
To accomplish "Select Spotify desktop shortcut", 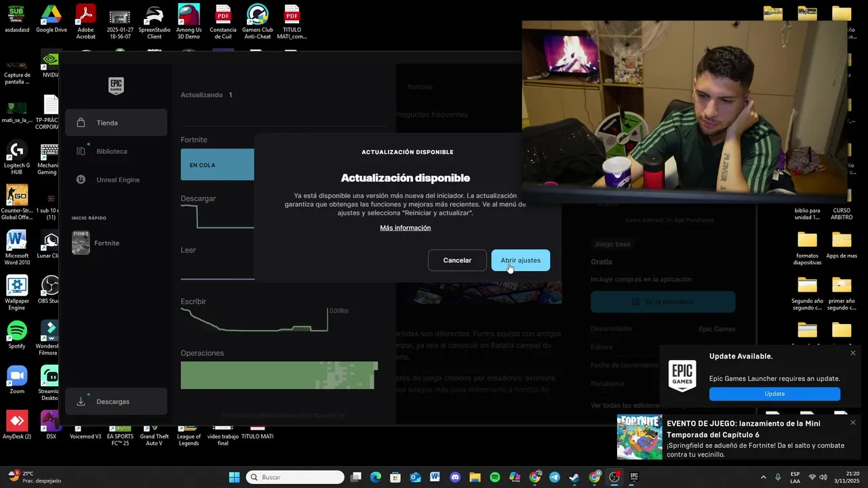I will tap(17, 335).
